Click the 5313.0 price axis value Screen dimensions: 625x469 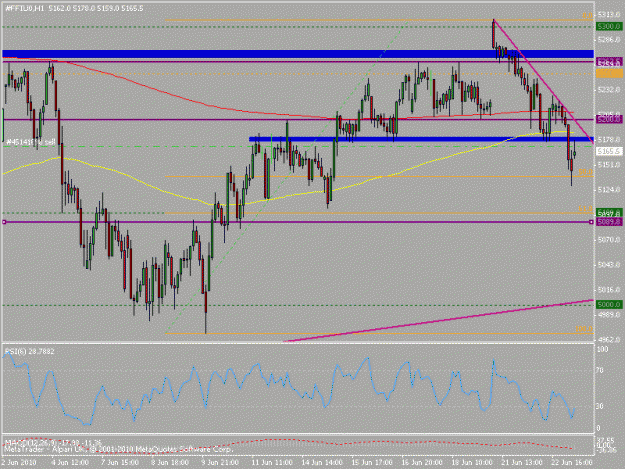pos(609,15)
